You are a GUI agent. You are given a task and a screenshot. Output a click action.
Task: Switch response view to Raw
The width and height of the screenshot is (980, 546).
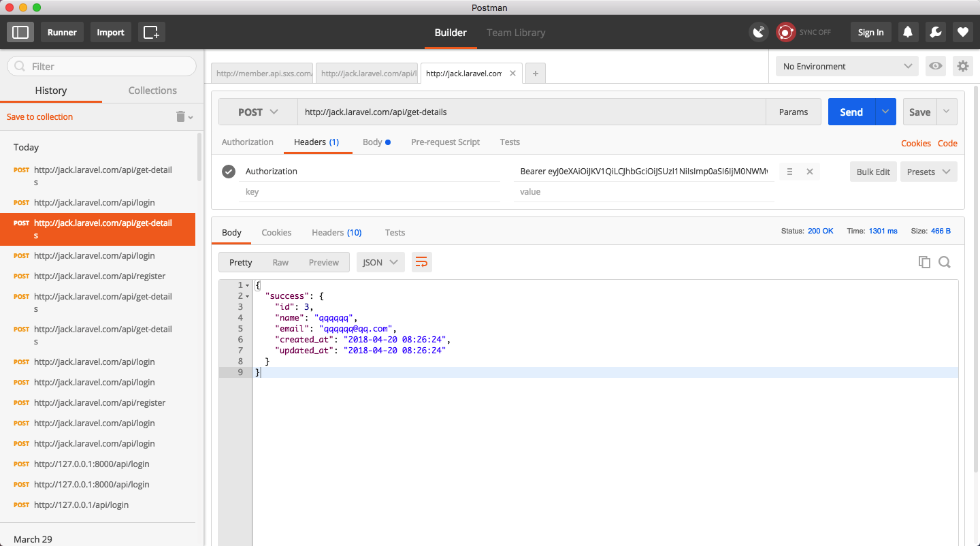(x=280, y=262)
